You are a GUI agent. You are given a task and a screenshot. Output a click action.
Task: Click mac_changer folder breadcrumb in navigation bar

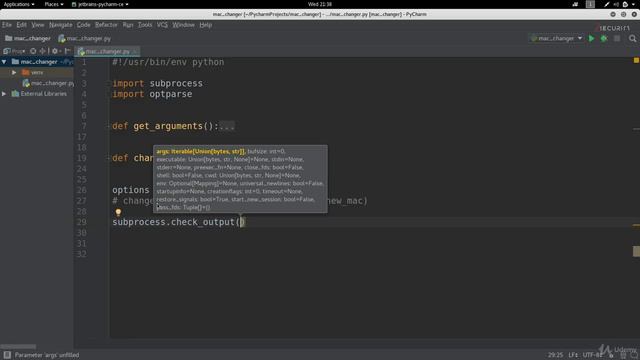tap(28, 38)
